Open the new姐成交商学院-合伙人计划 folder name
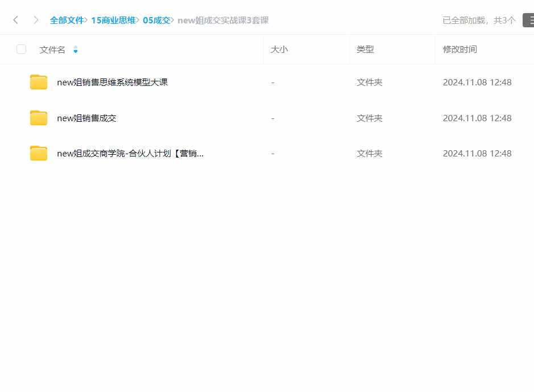This screenshot has height=392, width=534. [x=130, y=154]
